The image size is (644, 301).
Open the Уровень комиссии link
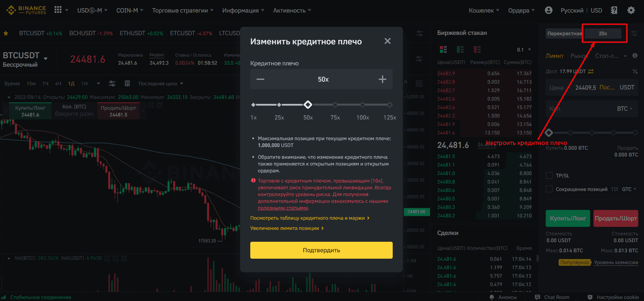pos(616,262)
